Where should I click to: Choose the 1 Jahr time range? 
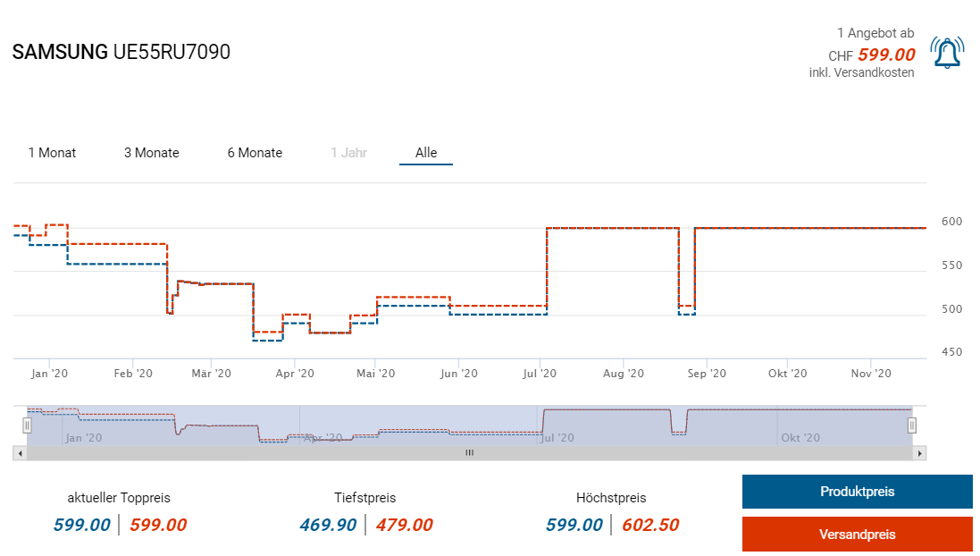[x=348, y=153]
